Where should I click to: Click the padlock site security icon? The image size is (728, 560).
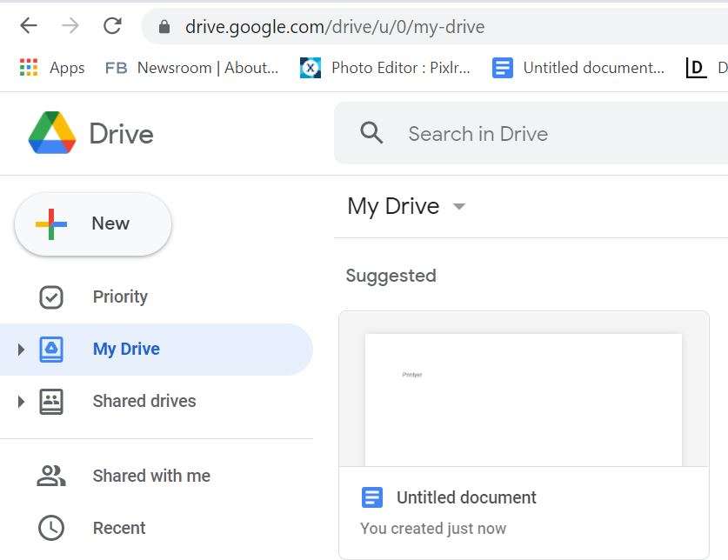[x=164, y=26]
